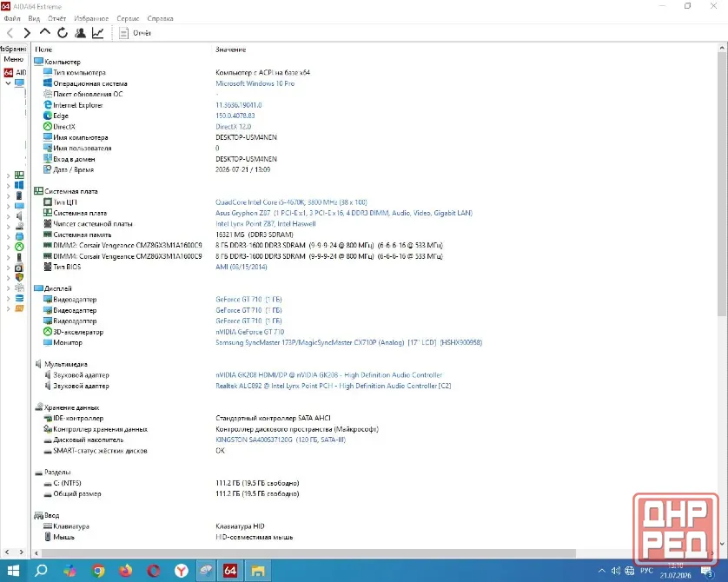Expand the motherboard node in the sidebar tree

click(x=8, y=175)
